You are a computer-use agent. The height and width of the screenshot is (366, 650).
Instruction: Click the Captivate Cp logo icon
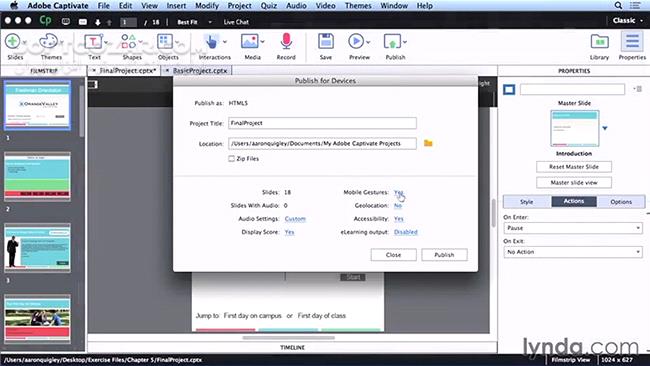tap(45, 20)
